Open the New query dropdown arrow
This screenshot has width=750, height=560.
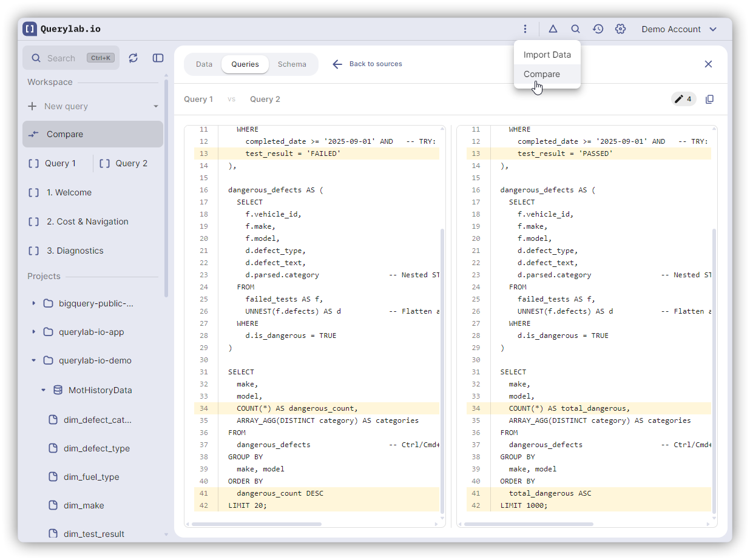pyautogui.click(x=156, y=106)
